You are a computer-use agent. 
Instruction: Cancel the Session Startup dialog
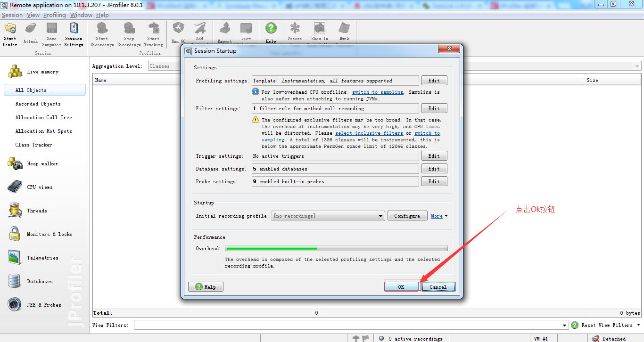[438, 286]
